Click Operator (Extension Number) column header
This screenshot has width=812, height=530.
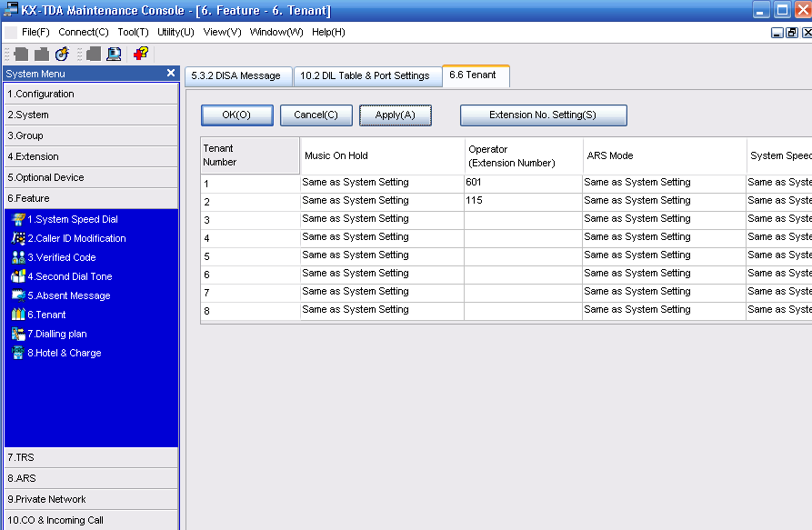[x=523, y=155]
